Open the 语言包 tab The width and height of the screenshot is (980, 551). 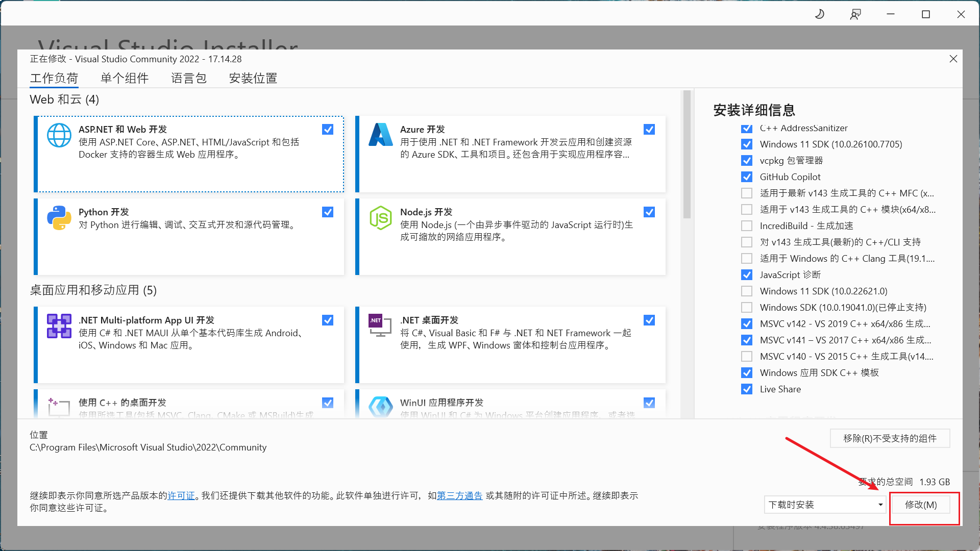[189, 78]
